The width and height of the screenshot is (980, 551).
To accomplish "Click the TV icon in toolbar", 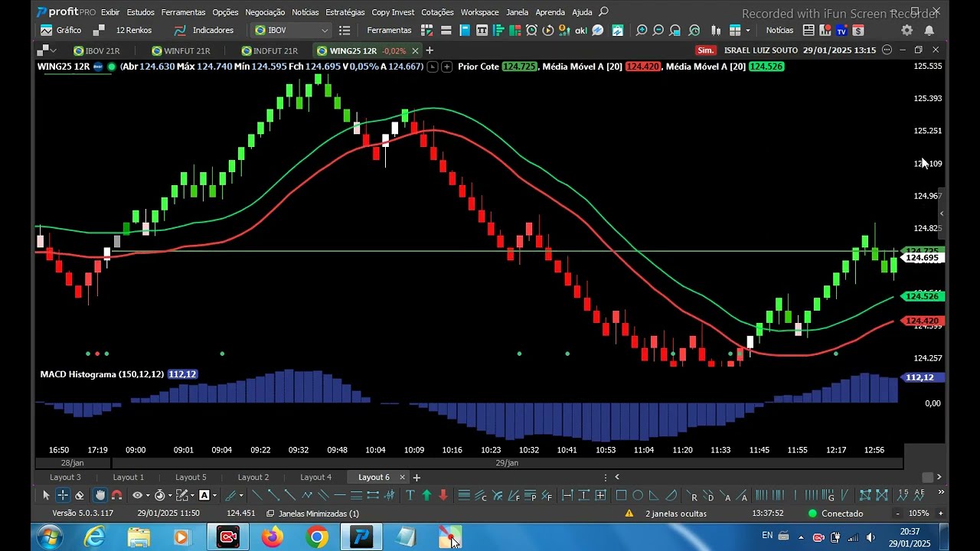I will (841, 31).
